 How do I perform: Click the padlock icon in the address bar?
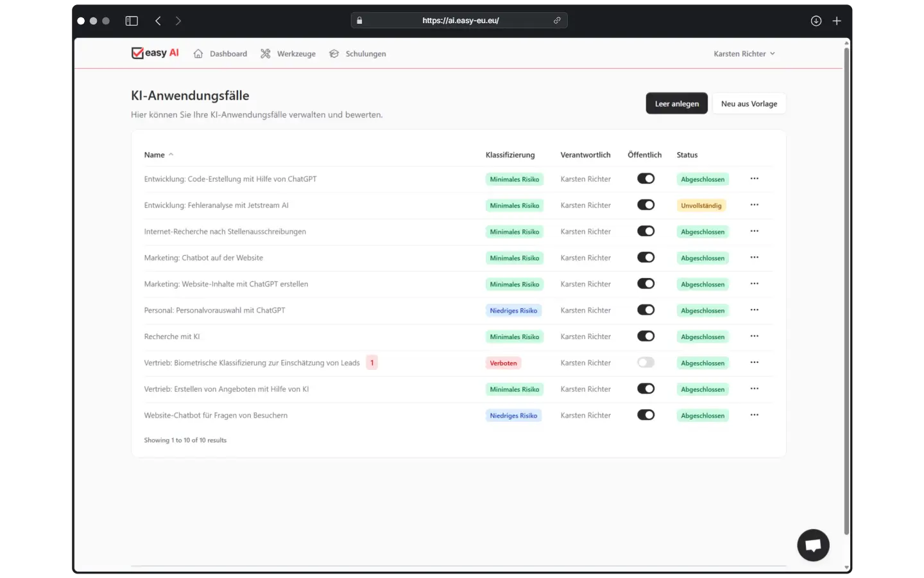[x=359, y=20]
